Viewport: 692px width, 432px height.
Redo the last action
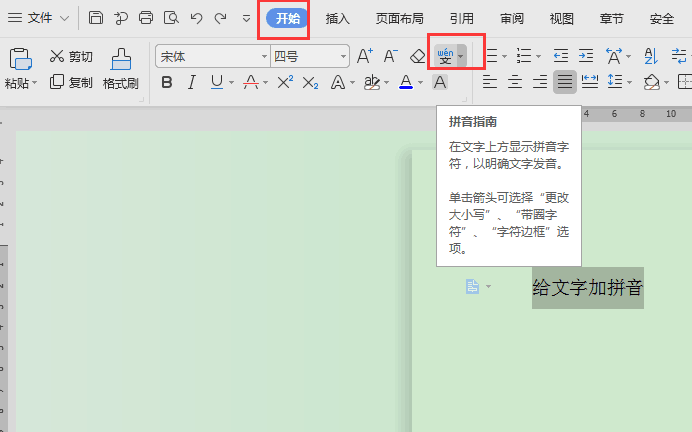coord(220,18)
